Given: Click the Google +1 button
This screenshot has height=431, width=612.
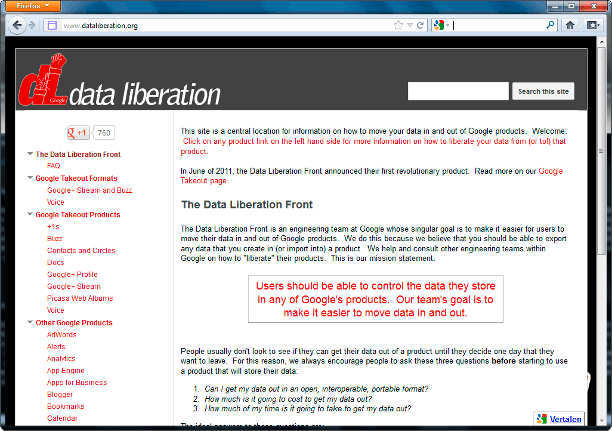Looking at the screenshot, I should (x=78, y=133).
